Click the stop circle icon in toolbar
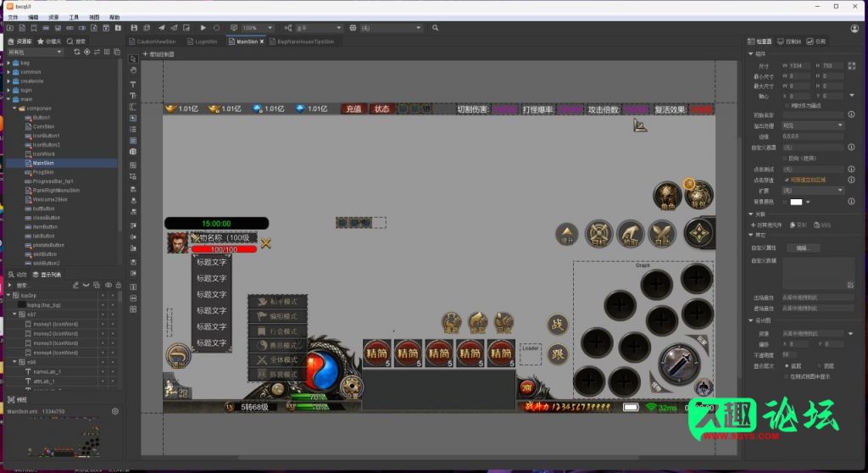The image size is (868, 473). (216, 28)
